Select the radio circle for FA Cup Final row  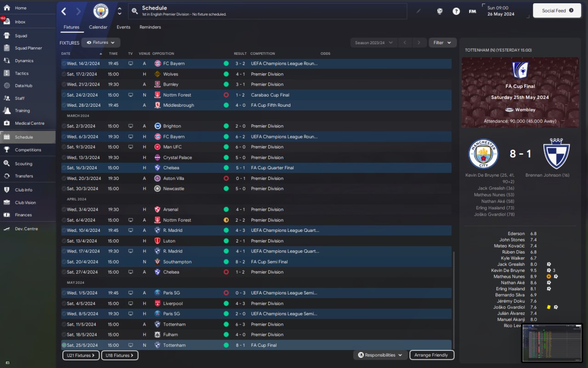click(x=64, y=345)
